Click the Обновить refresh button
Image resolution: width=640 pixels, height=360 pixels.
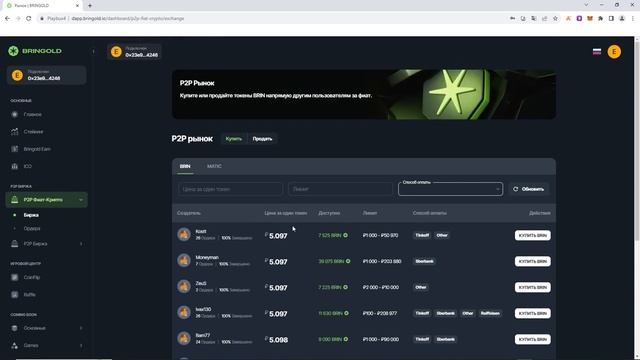(529, 189)
